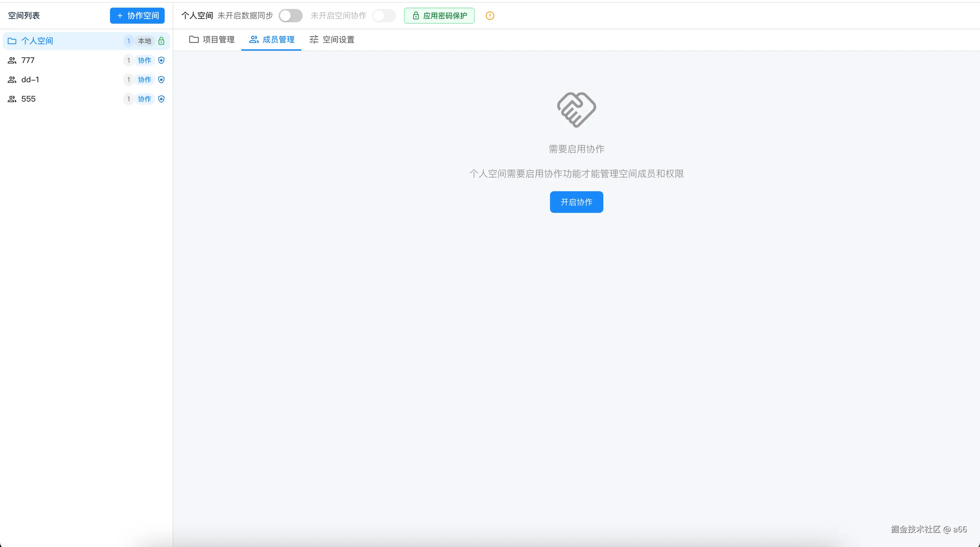This screenshot has width=980, height=547.
Task: Click the shield icon next to dd-1
Action: pos(161,80)
